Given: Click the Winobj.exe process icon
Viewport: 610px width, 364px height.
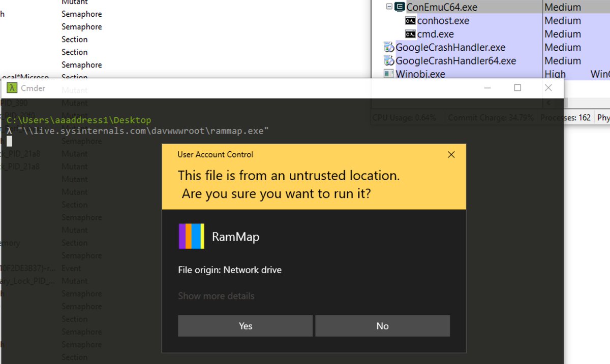Looking at the screenshot, I should point(389,74).
